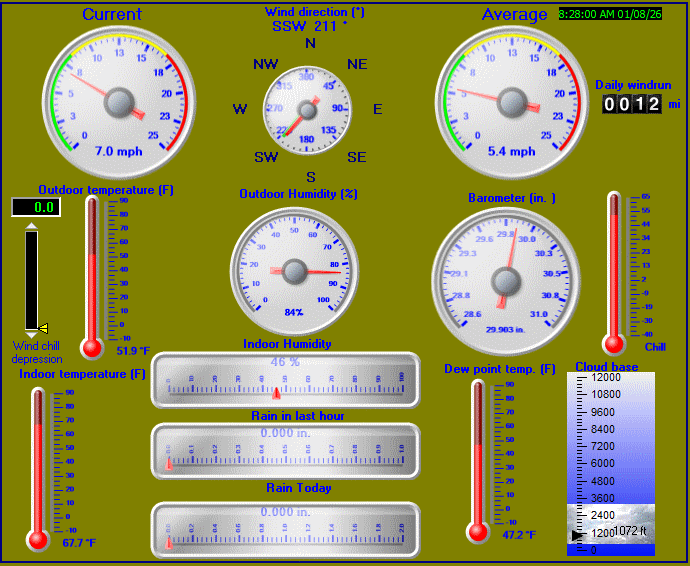Image resolution: width=690 pixels, height=566 pixels.
Task: Click the Indoor Humidity linear gauge
Action: (285, 380)
